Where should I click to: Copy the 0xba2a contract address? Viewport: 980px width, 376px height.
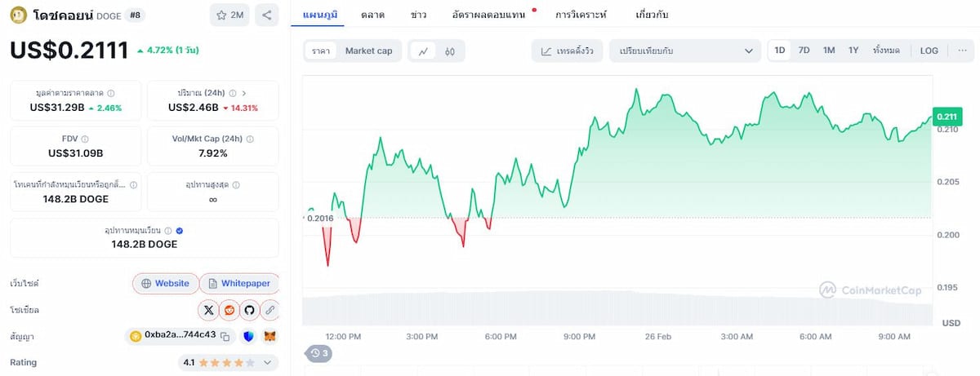click(x=225, y=335)
